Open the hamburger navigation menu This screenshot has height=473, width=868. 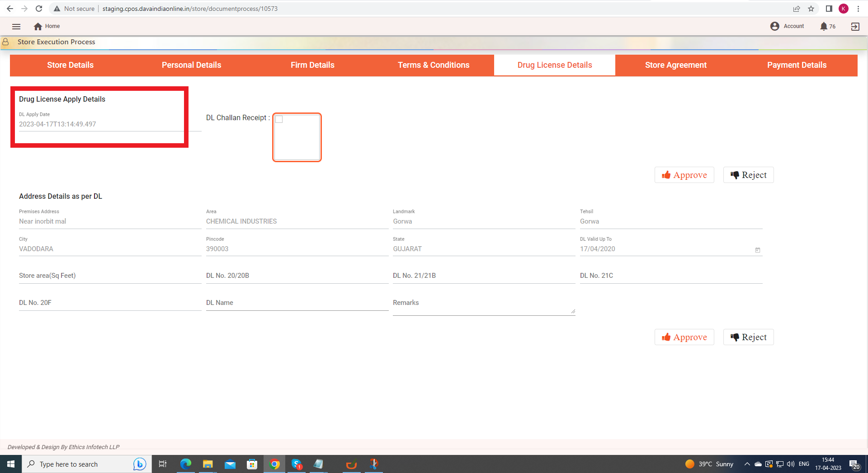(16, 26)
